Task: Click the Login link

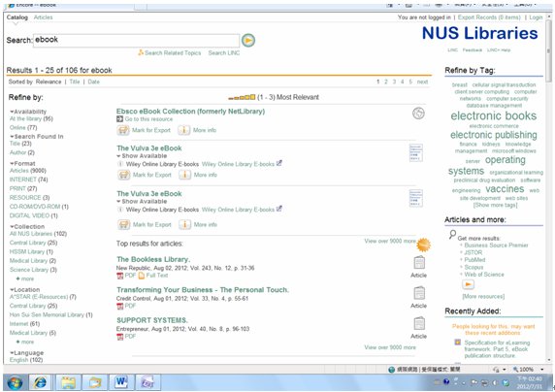Action: point(536,17)
